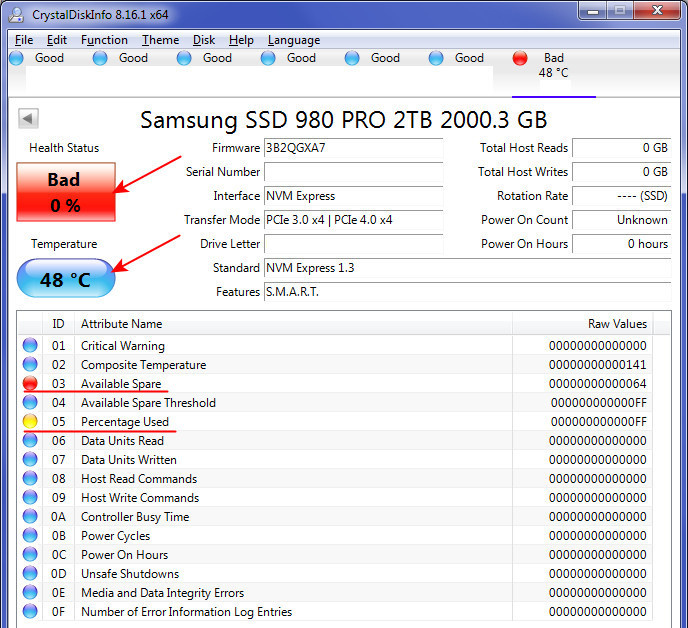This screenshot has height=628, width=688.
Task: Click the empty Drive Letter field
Action: [354, 244]
